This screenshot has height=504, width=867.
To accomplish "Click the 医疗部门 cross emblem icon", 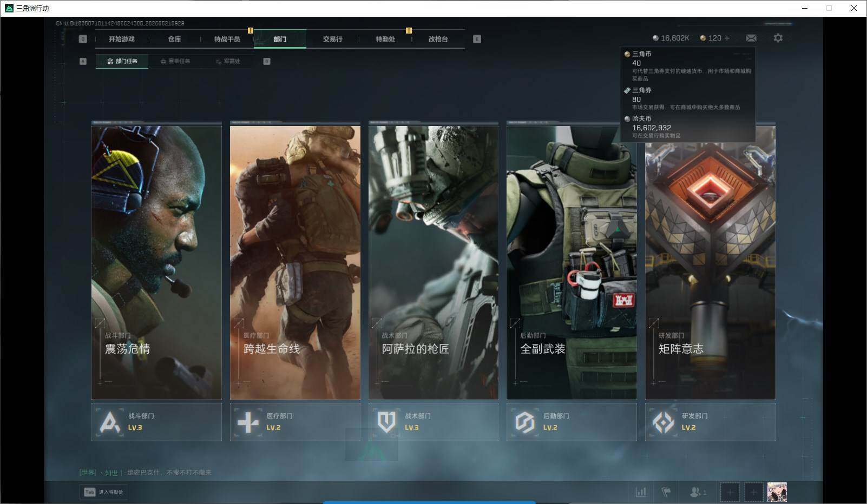I will point(248,422).
